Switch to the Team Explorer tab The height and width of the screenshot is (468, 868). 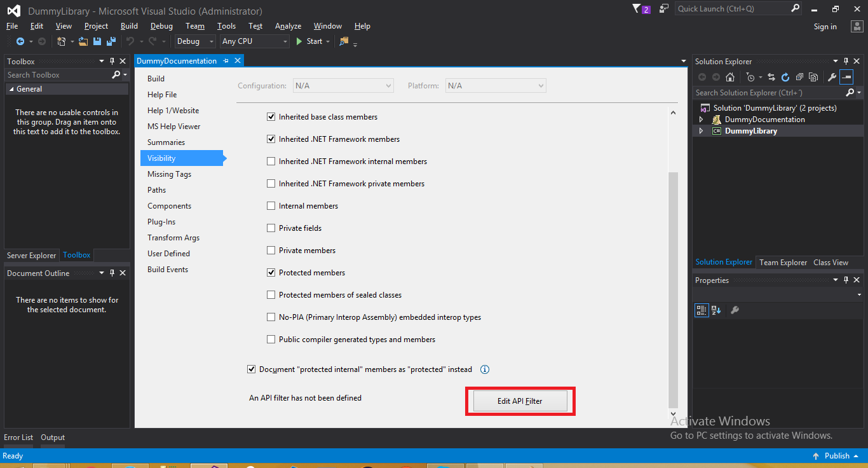(783, 263)
